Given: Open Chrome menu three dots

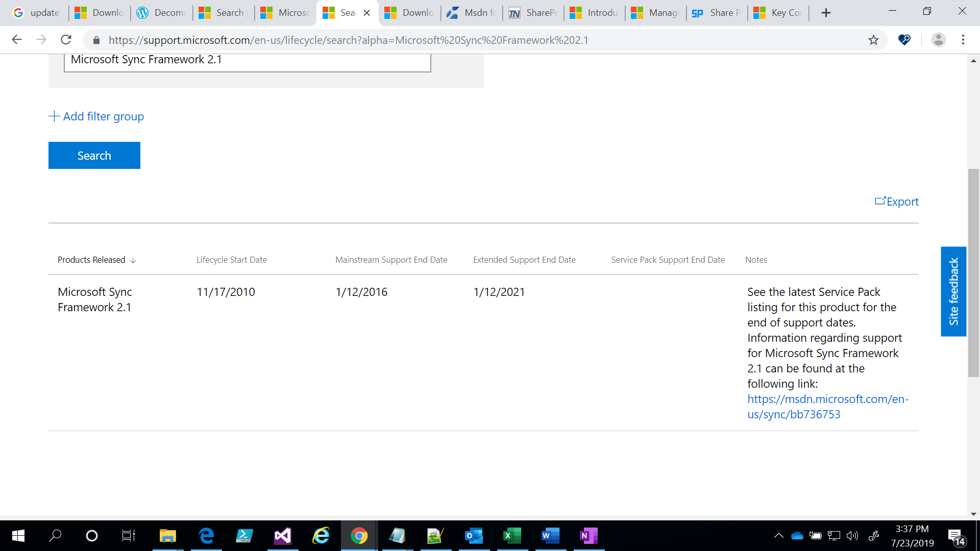Looking at the screenshot, I should pos(963,40).
